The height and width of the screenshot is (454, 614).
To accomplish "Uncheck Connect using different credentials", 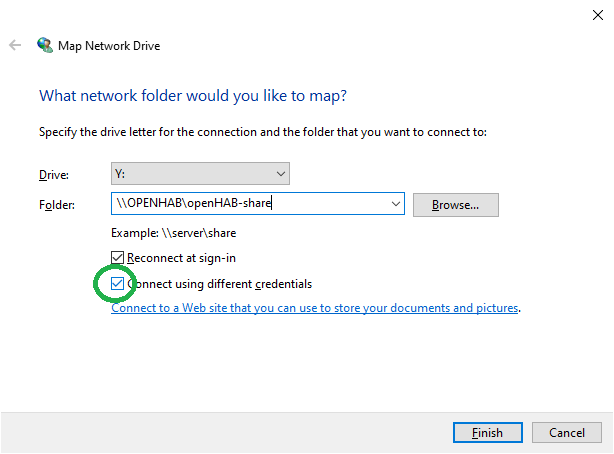I will tap(119, 283).
